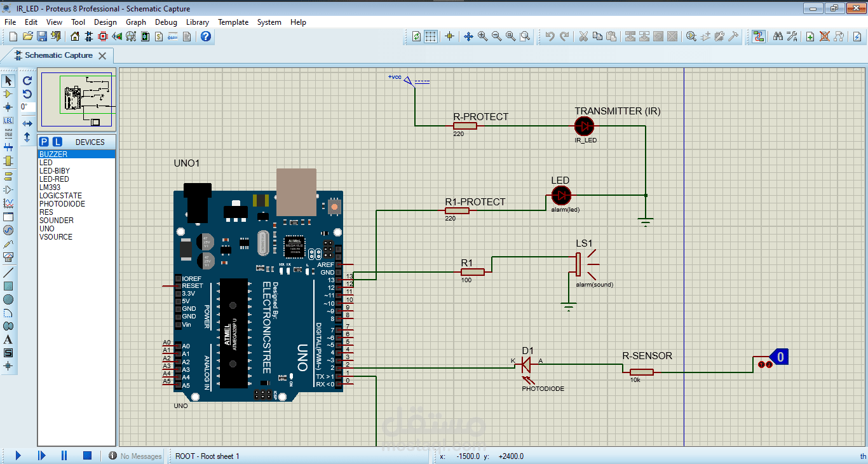Redo the last undone change

point(564,36)
